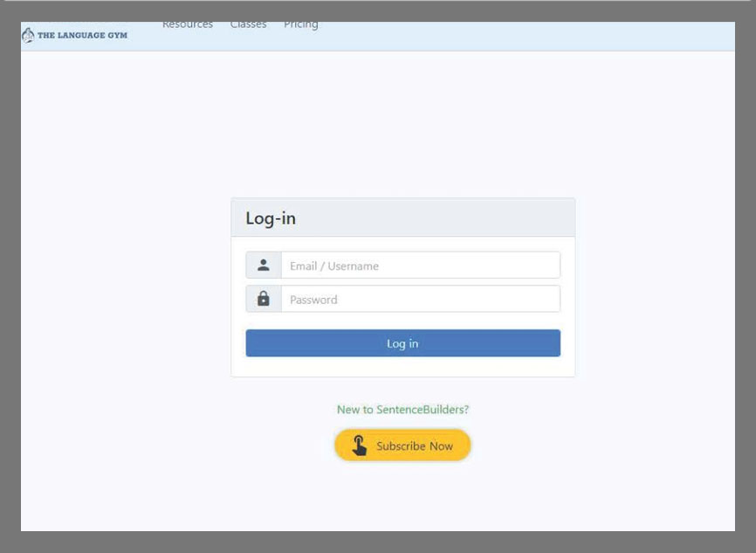Open the Resources menu item
The image size is (756, 553).
tap(188, 25)
